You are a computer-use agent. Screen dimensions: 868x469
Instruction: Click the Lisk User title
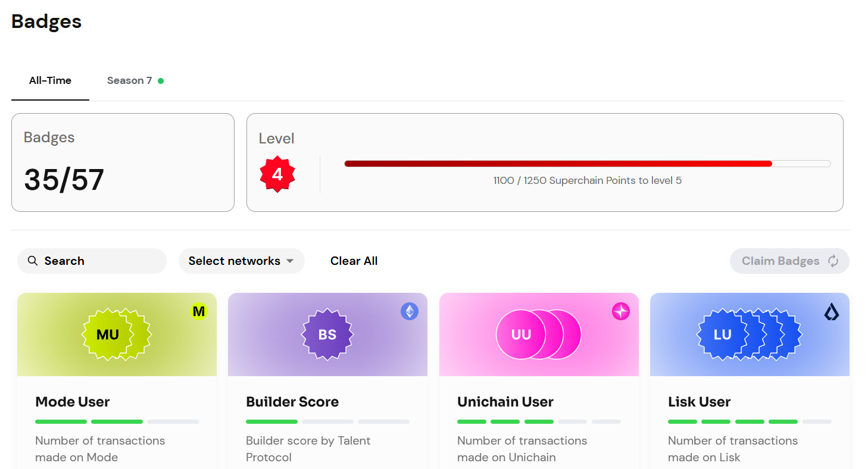699,402
